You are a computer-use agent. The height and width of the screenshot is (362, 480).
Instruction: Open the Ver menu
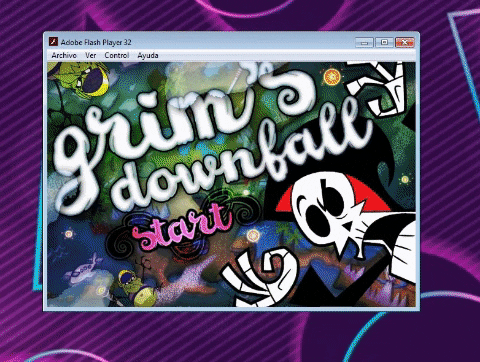[91, 55]
